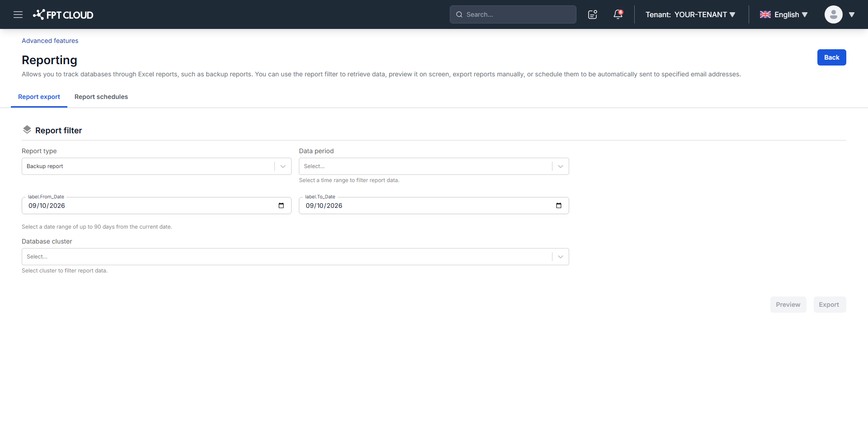The height and width of the screenshot is (427, 868).
Task: Click the Back button
Action: (x=832, y=57)
